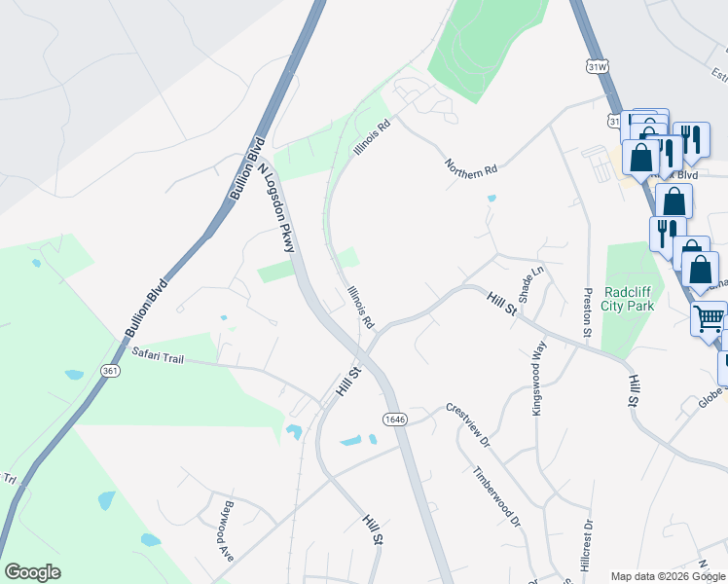Click the Map data ©2026 Google text
Image resolution: width=728 pixels, height=584 pixels.
coord(668,576)
